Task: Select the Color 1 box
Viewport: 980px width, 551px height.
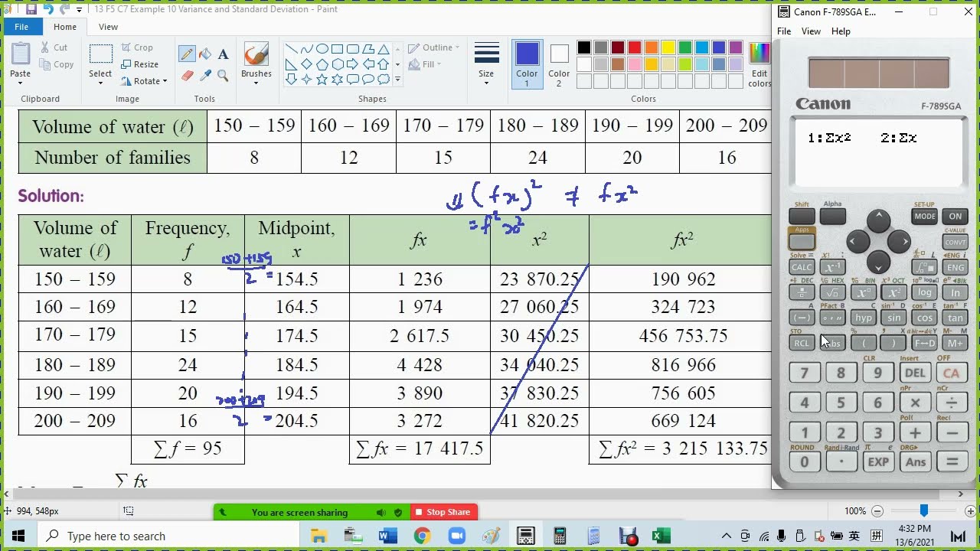Action: coord(527,64)
